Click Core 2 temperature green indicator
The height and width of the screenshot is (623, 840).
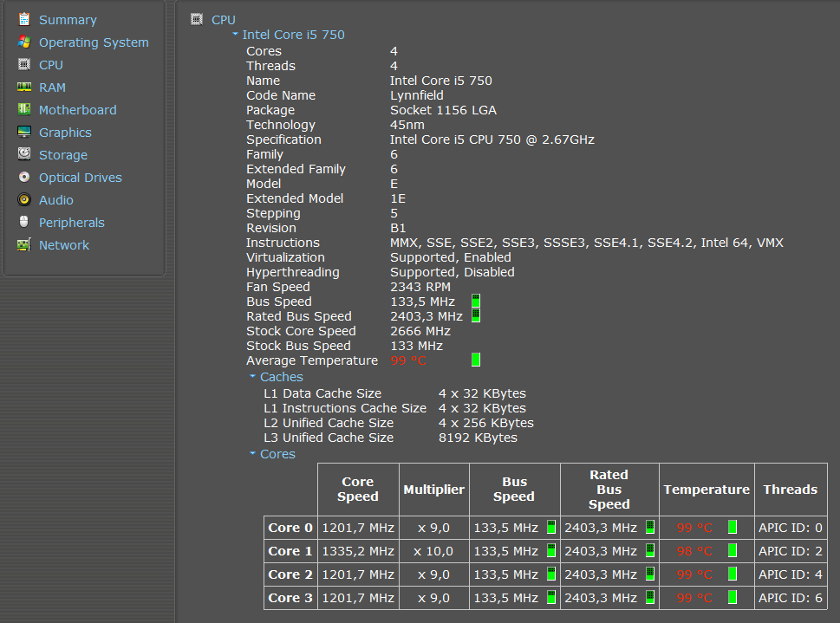(x=733, y=574)
